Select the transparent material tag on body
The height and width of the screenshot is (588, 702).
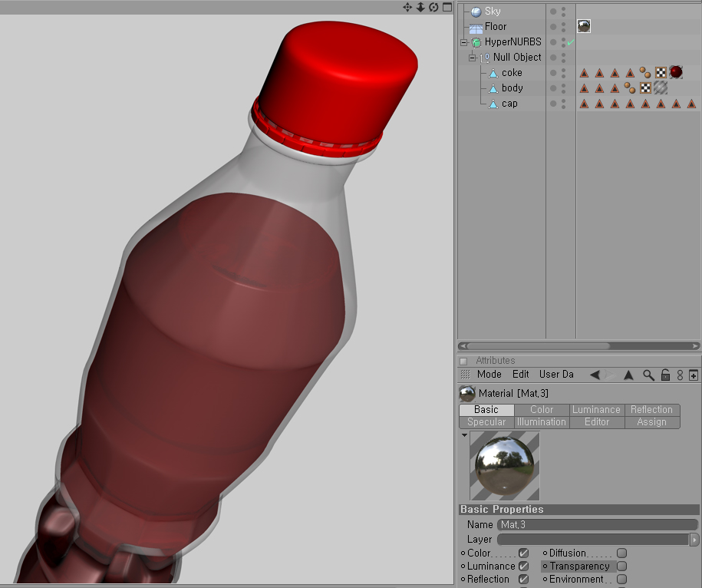(x=661, y=88)
